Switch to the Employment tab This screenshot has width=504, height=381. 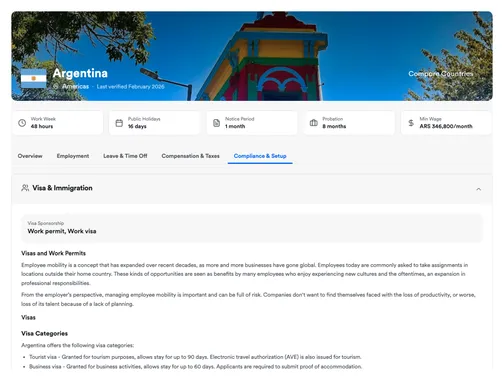(x=73, y=156)
